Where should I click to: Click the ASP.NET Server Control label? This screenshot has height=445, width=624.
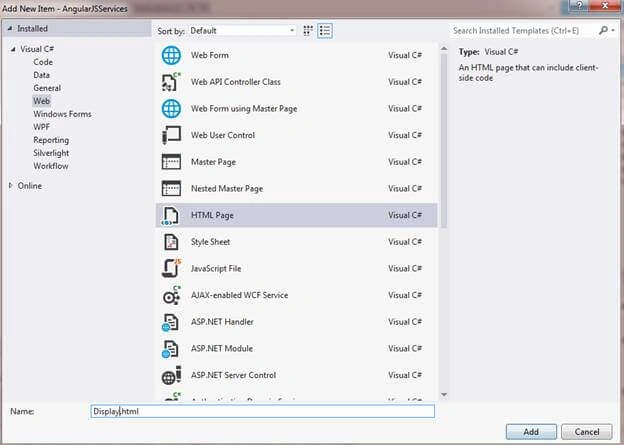[233, 375]
